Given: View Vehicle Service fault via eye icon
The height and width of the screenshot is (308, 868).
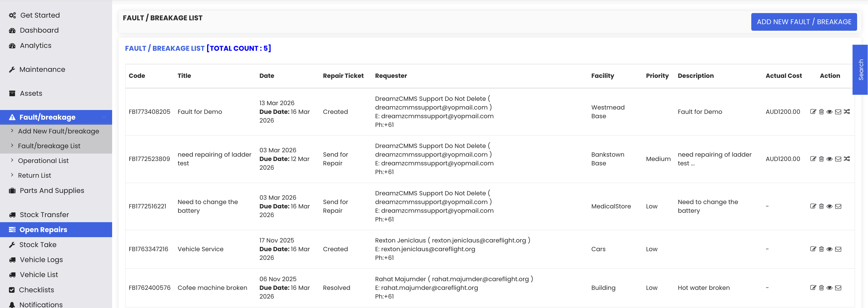Looking at the screenshot, I should click(830, 249).
